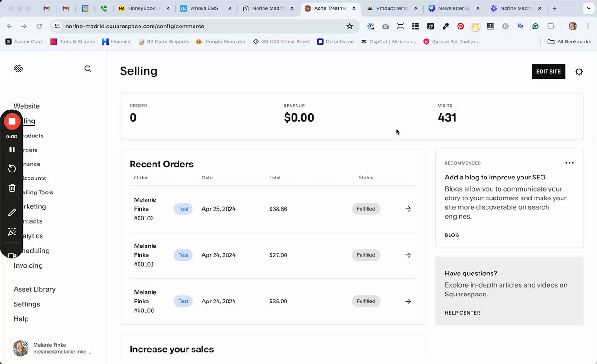This screenshot has width=597, height=364.
Task: Click the Squarespace logo icon
Action: 18,69
